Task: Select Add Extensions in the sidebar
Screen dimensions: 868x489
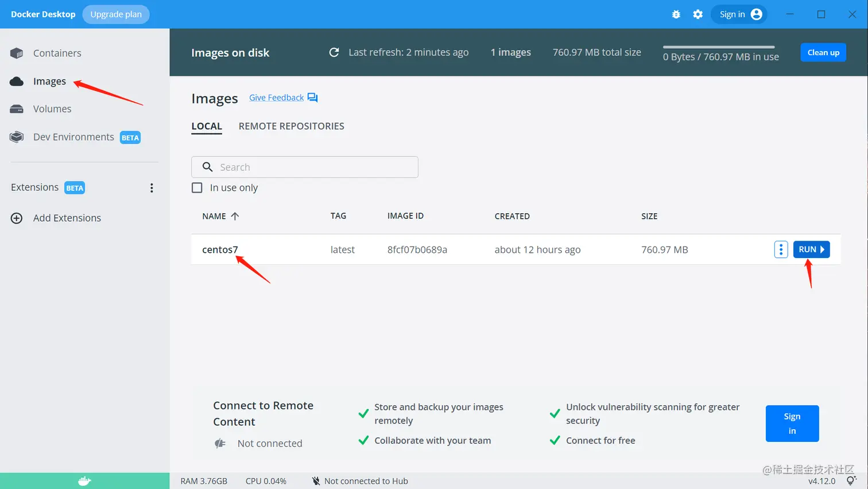Action: coord(67,218)
